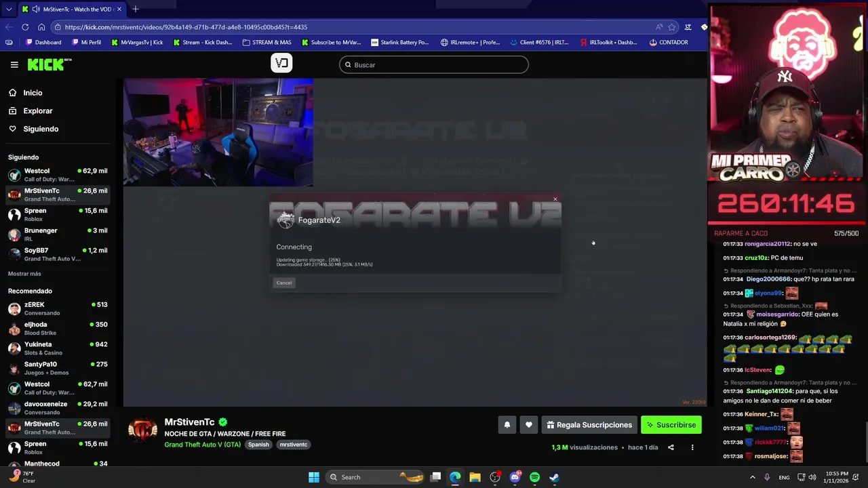868x488 pixels.
Task: Open Manthecod recommended channel
Action: (57, 464)
